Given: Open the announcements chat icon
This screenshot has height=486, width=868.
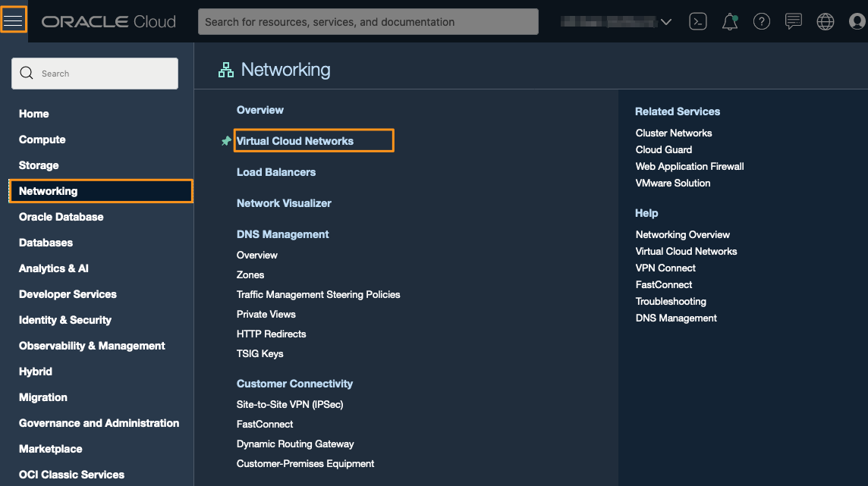Looking at the screenshot, I should coord(793,21).
